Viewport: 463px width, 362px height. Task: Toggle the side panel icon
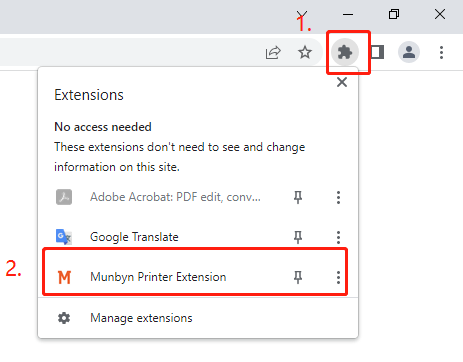click(377, 52)
